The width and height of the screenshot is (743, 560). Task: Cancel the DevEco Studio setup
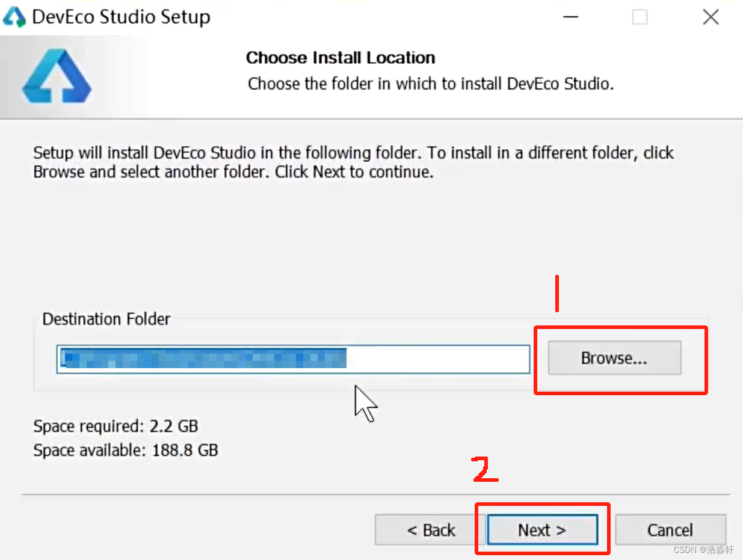point(670,529)
